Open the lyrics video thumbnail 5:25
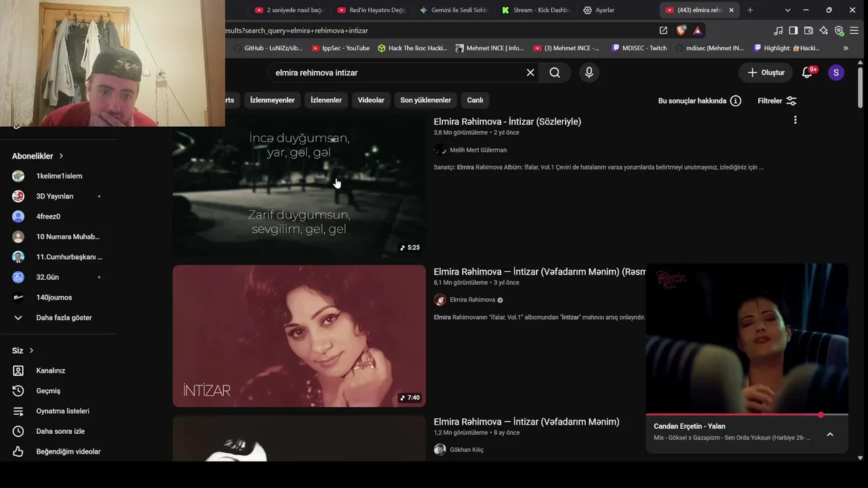 [x=299, y=186]
